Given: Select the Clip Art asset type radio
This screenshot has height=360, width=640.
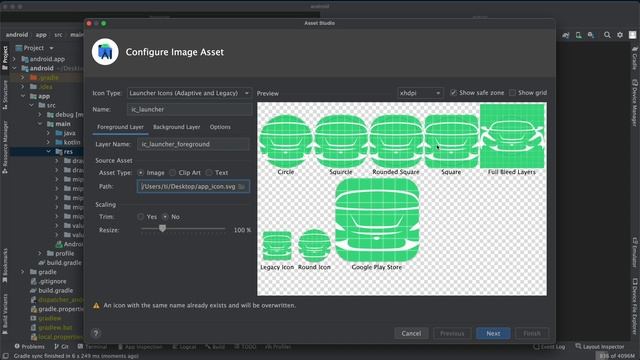Looking at the screenshot, I should point(173,173).
